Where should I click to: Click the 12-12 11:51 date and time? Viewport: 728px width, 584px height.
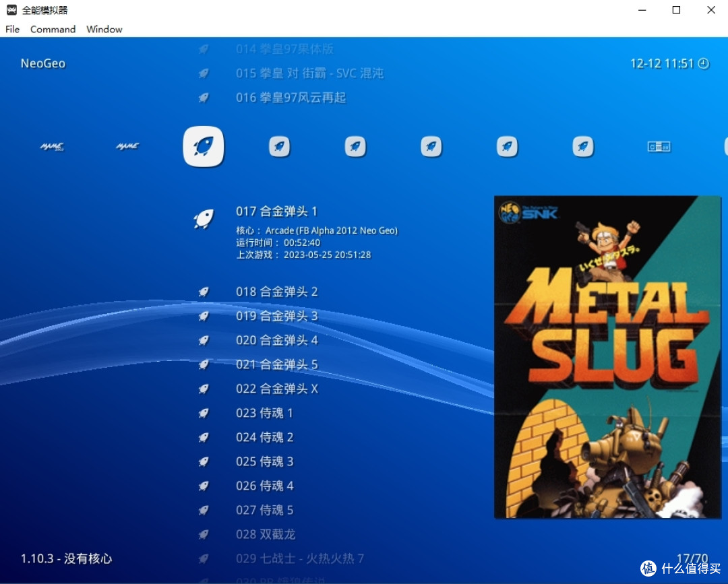[x=662, y=63]
